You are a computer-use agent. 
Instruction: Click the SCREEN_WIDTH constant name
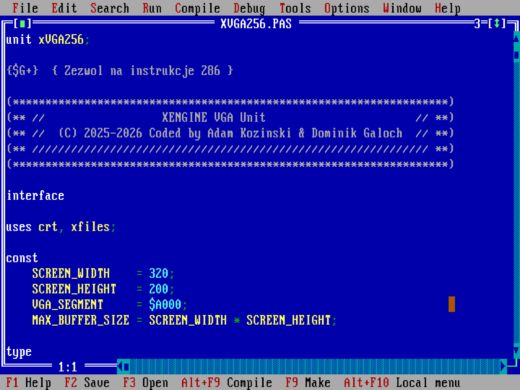(x=71, y=273)
